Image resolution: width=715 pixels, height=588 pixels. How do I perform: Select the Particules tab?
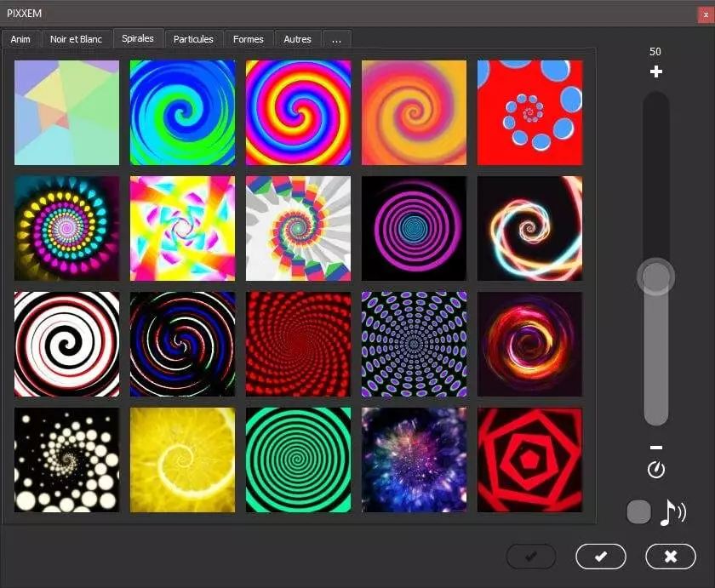click(193, 39)
